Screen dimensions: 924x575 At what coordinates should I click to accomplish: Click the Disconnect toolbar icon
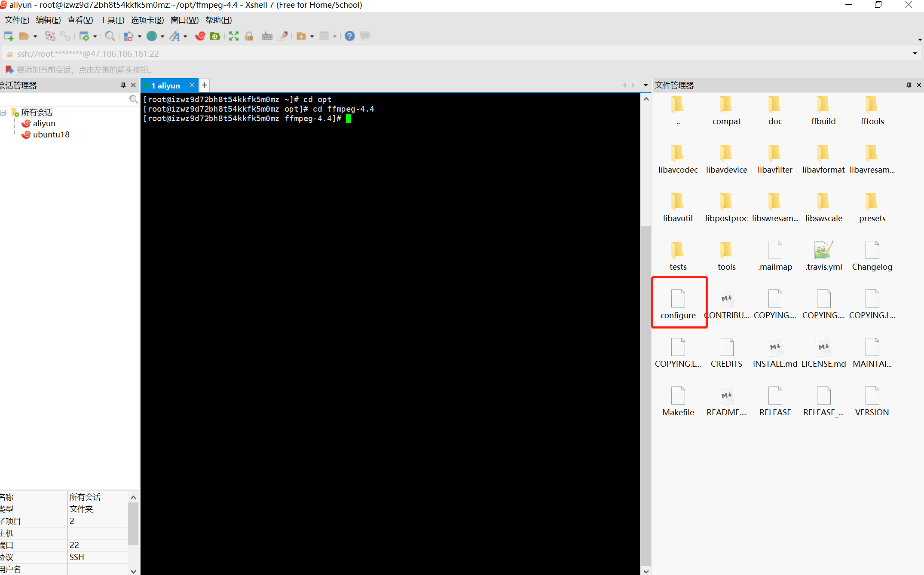tap(50, 36)
